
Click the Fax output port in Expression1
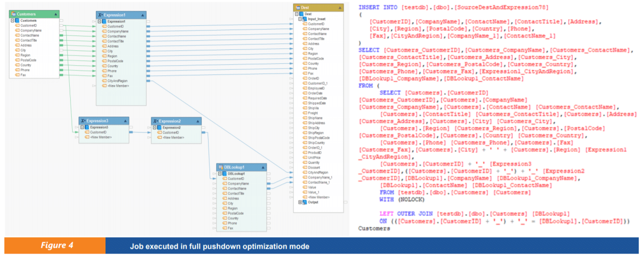pos(148,76)
